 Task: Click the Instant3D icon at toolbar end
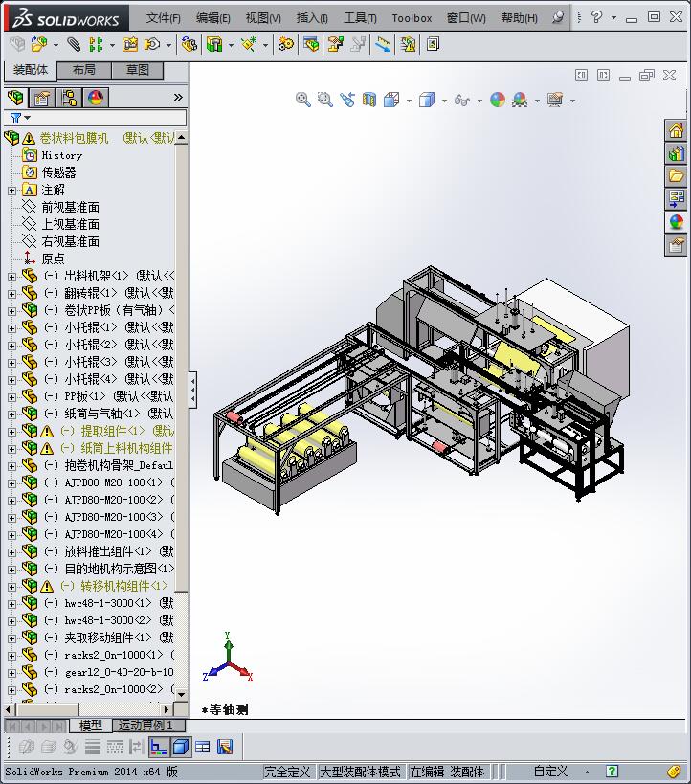[x=433, y=44]
